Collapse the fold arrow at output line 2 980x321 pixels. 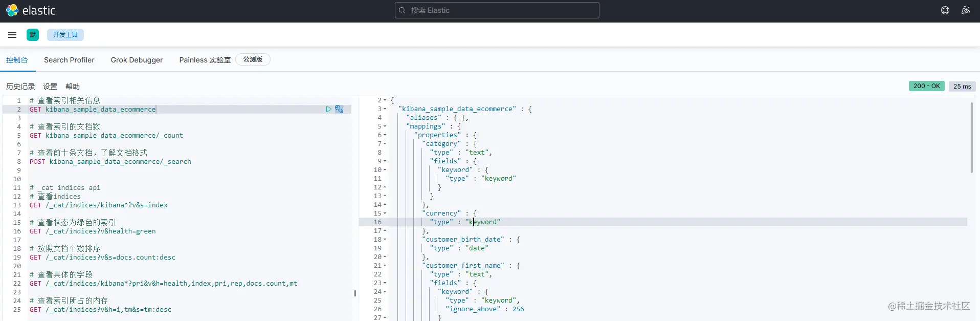pyautogui.click(x=385, y=100)
